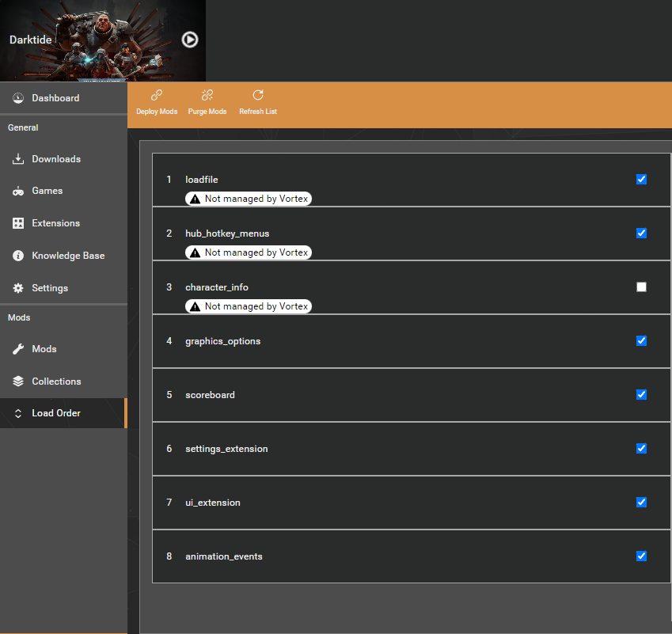Viewport: 672px width, 634px height.
Task: Go to the Games section
Action: click(47, 191)
